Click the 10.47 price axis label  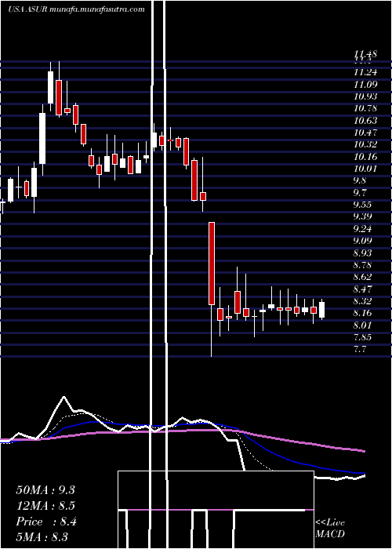(x=365, y=133)
